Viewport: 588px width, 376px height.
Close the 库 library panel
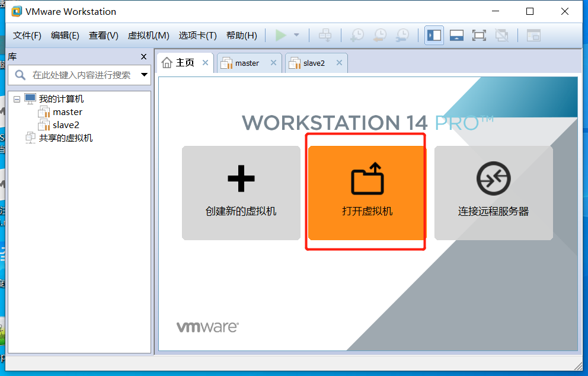[143, 57]
